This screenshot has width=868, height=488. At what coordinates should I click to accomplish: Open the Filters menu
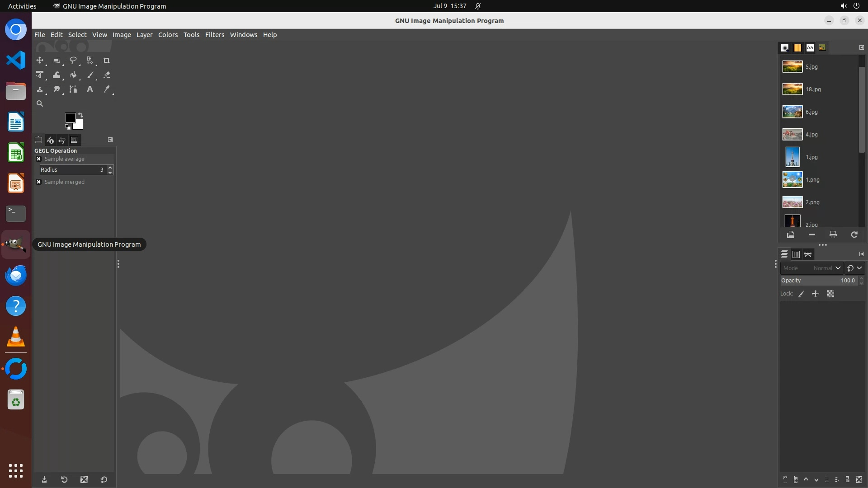click(214, 35)
